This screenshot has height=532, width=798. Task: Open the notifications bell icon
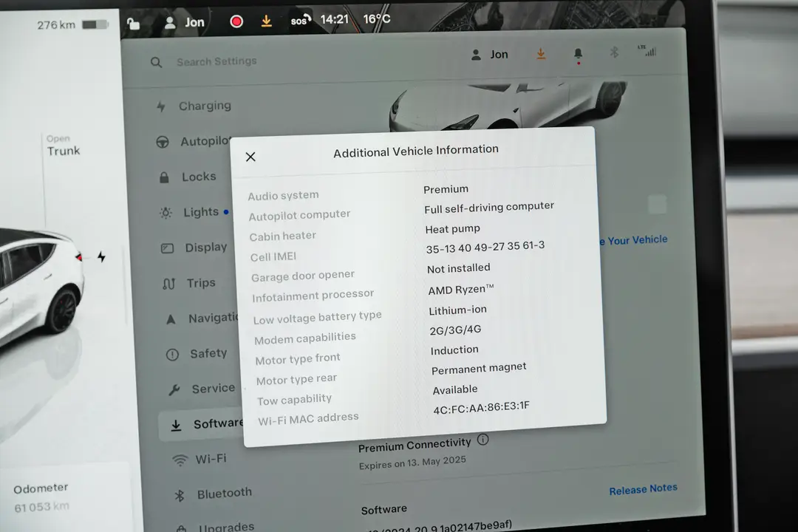pyautogui.click(x=578, y=54)
